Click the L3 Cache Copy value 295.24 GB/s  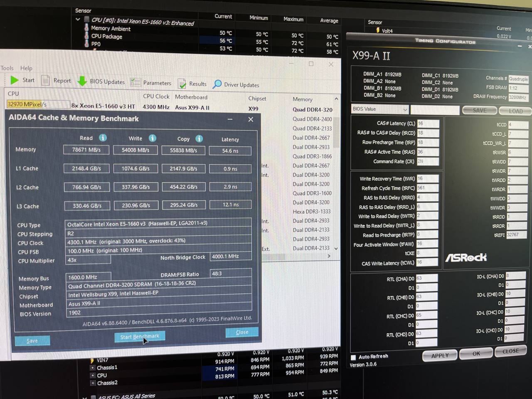pos(184,205)
